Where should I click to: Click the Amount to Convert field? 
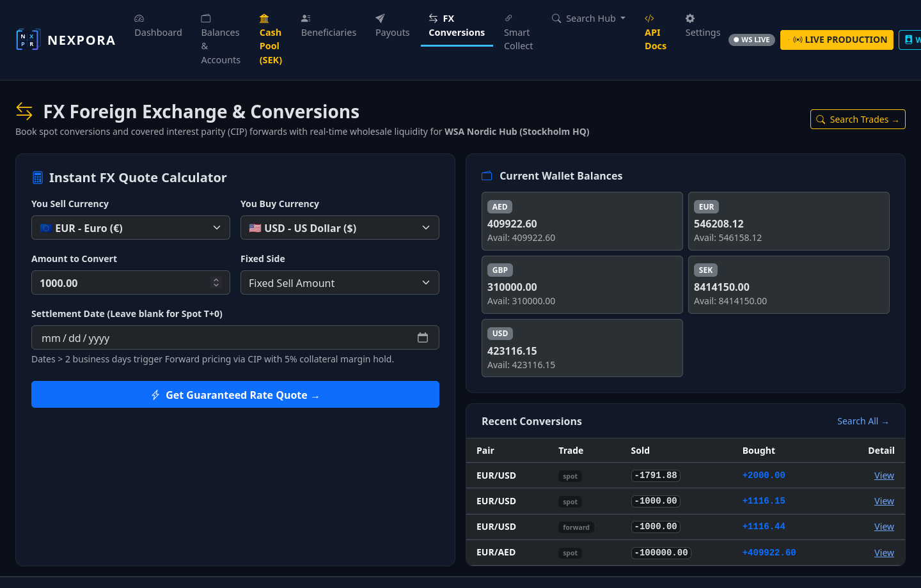click(130, 282)
